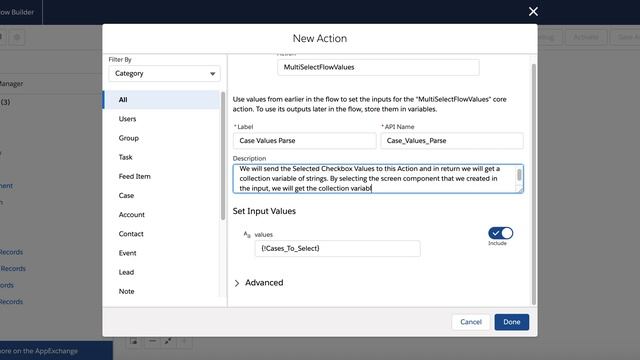Select the Contact category
The width and height of the screenshot is (640, 360).
[161, 234]
